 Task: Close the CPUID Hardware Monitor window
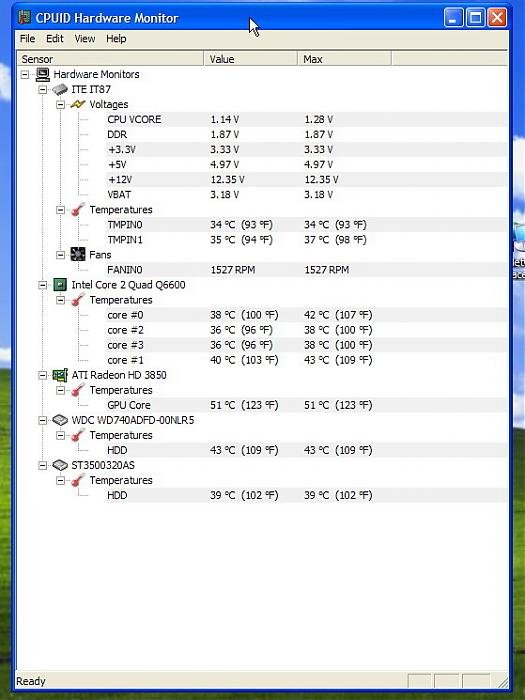tap(497, 18)
